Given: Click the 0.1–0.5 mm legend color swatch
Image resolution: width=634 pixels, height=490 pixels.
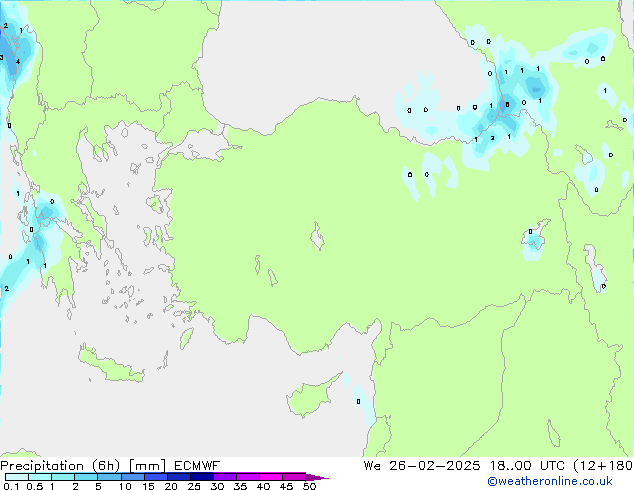Looking at the screenshot, I should [17, 477].
